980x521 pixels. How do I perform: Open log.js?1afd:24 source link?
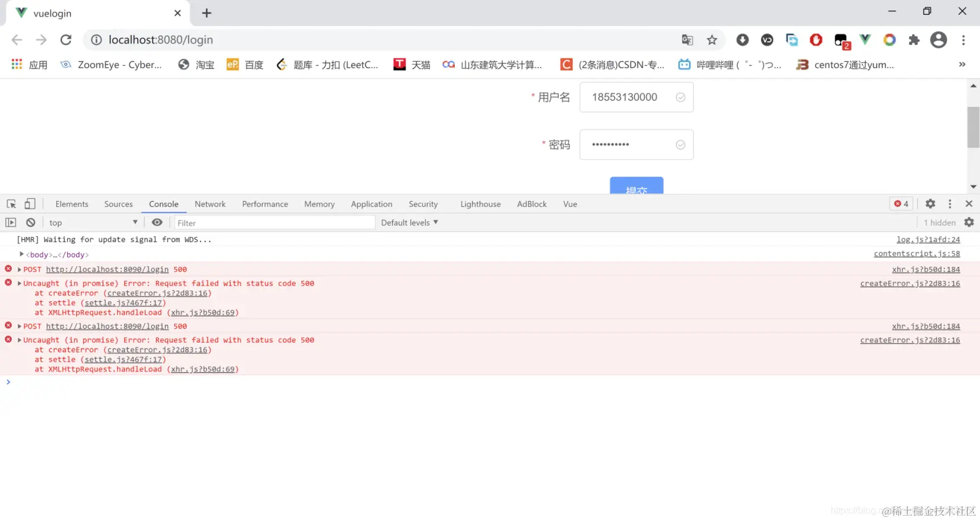tap(928, 240)
